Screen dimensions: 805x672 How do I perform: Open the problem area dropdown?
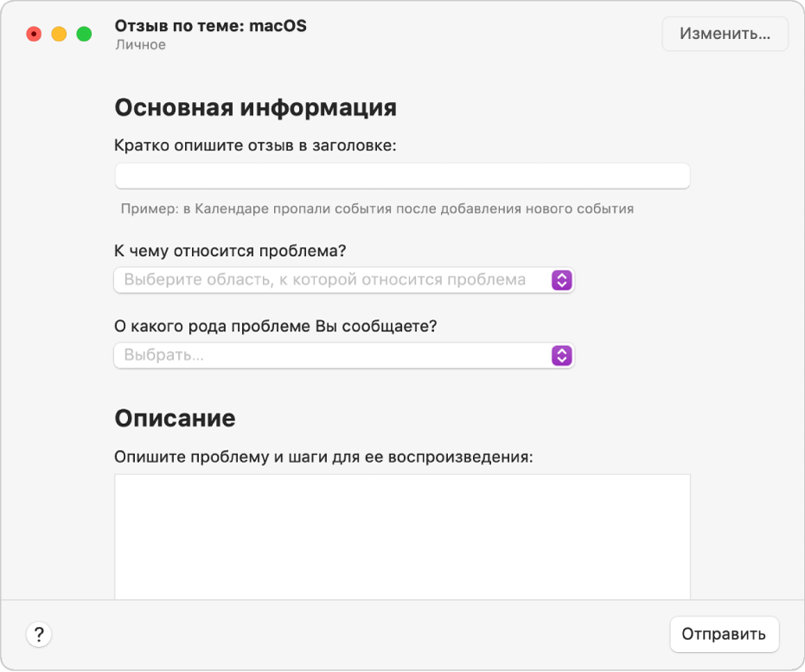[x=344, y=280]
